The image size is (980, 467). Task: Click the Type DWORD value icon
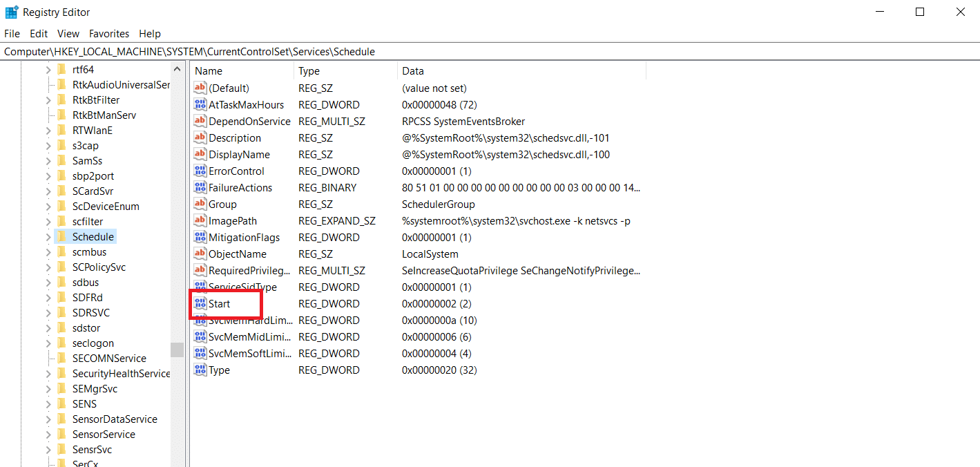(200, 370)
